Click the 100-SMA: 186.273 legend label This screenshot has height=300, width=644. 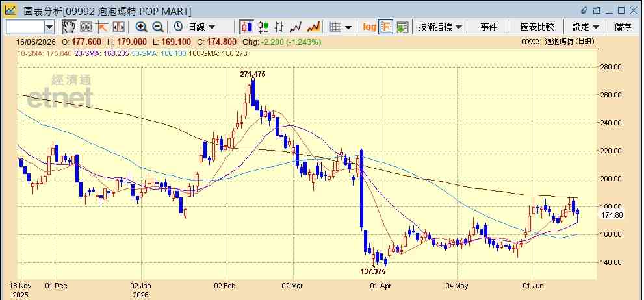[x=218, y=53]
